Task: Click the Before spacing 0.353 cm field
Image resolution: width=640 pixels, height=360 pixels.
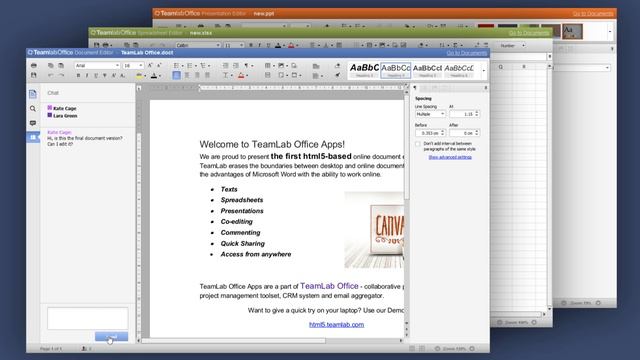Action: click(430, 133)
